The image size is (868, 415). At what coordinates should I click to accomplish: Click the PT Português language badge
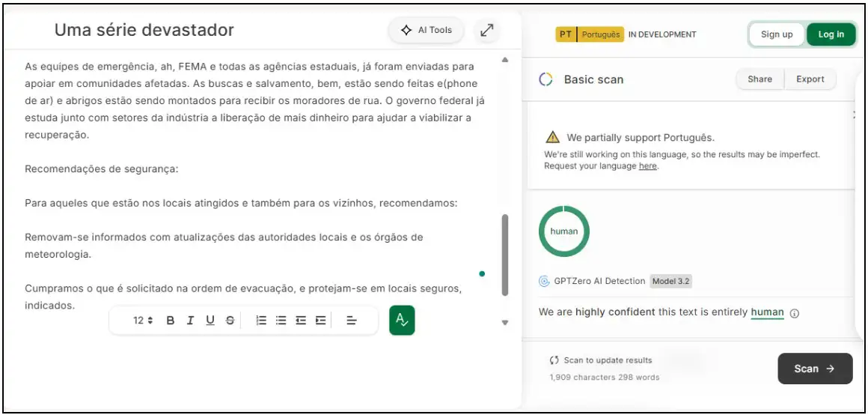(590, 34)
